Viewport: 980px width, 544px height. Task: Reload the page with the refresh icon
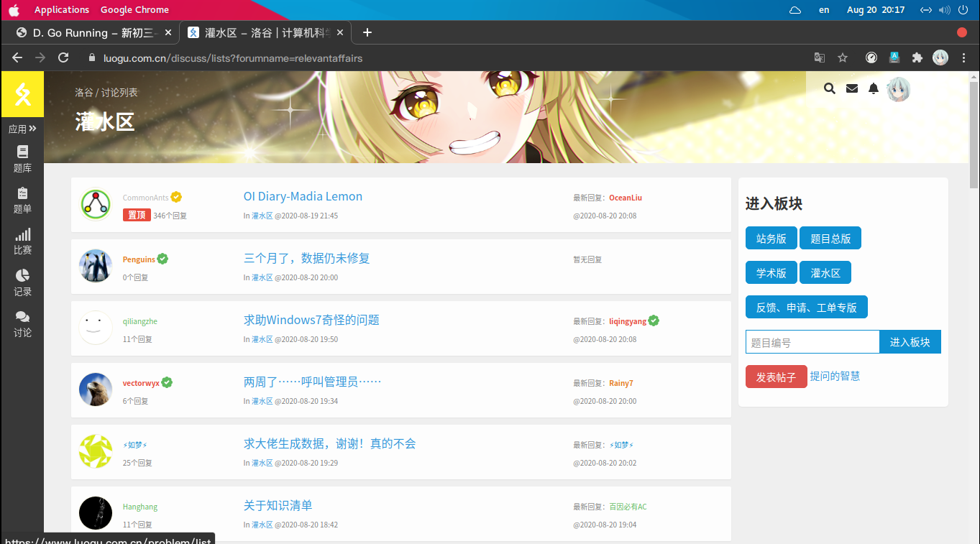(x=63, y=57)
